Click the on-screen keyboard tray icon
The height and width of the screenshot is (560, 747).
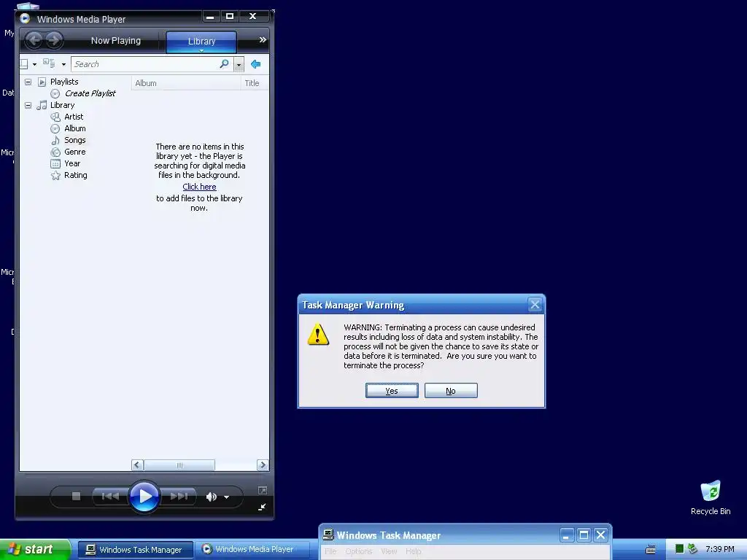click(650, 550)
